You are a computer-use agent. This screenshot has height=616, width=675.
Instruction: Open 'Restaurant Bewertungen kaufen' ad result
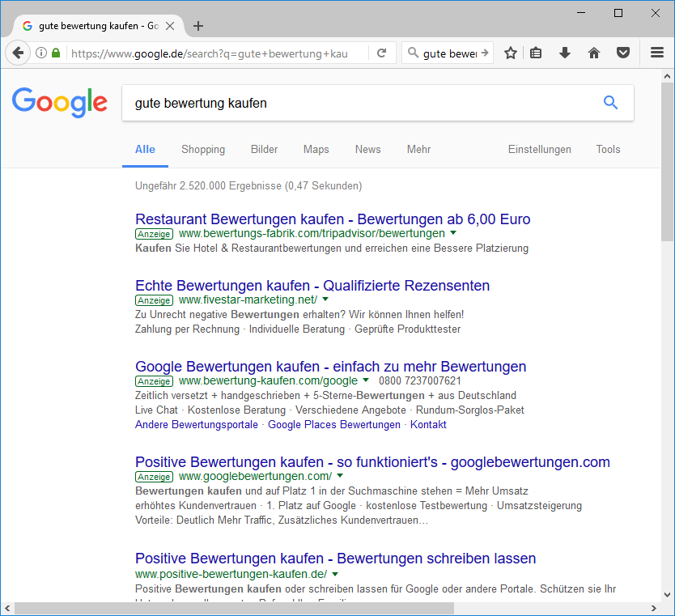point(333,219)
